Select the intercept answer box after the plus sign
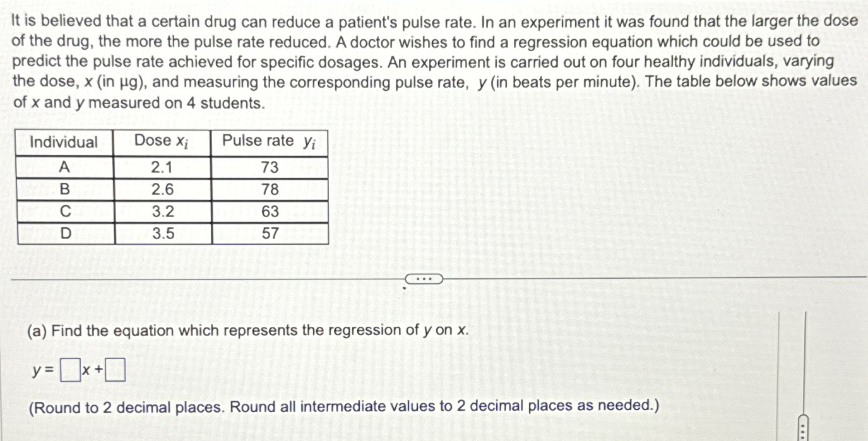This screenshot has width=868, height=441. coord(116,370)
